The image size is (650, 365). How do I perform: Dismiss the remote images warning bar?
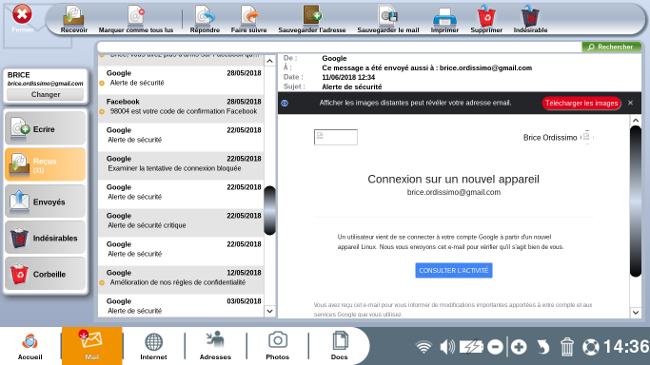pos(631,103)
